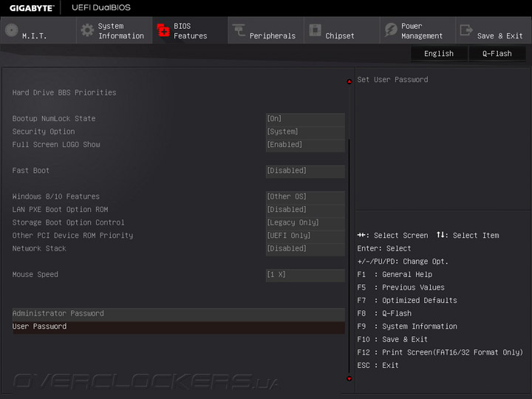Click the Power Management plug icon
Screen dimensions: 532x399
pyautogui.click(x=391, y=30)
